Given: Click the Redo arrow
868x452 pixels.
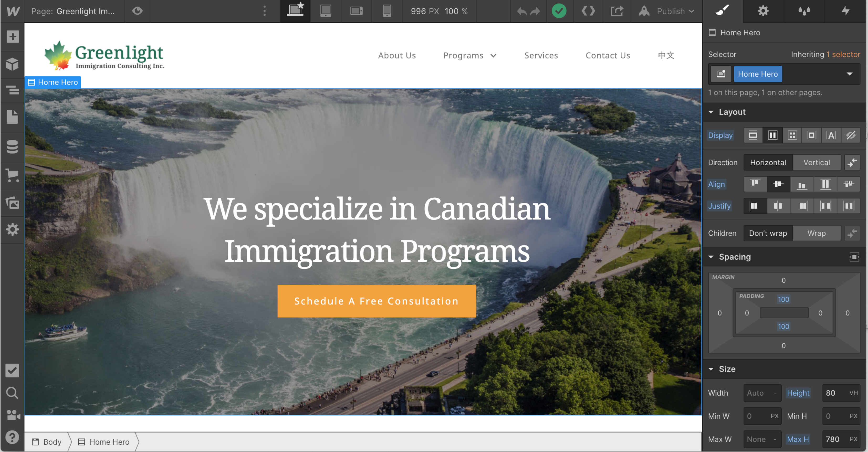Looking at the screenshot, I should pos(535,12).
